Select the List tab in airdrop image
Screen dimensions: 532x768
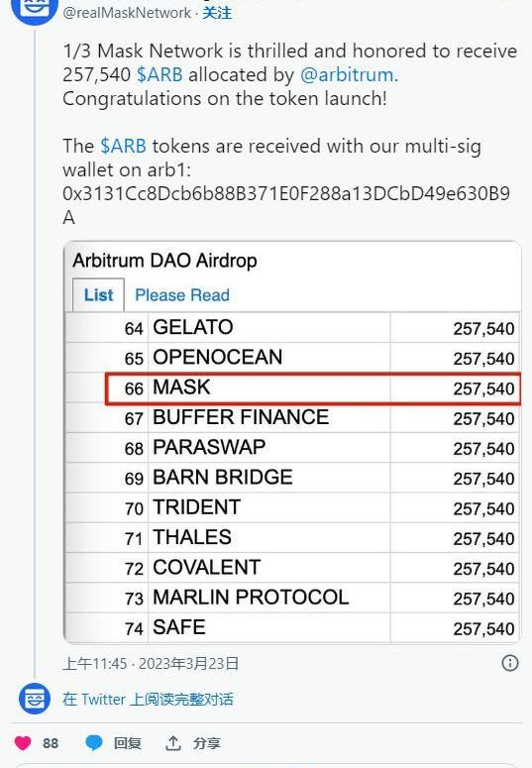(98, 295)
